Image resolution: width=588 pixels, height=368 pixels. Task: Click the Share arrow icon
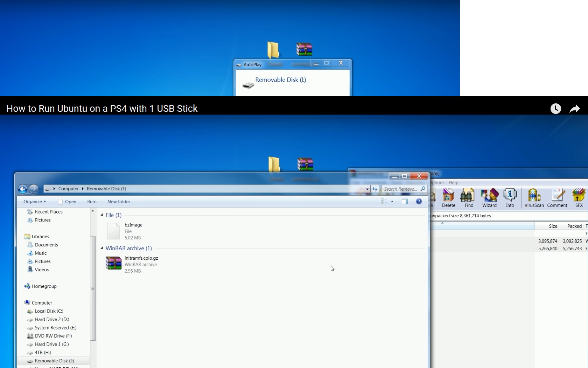[x=575, y=109]
